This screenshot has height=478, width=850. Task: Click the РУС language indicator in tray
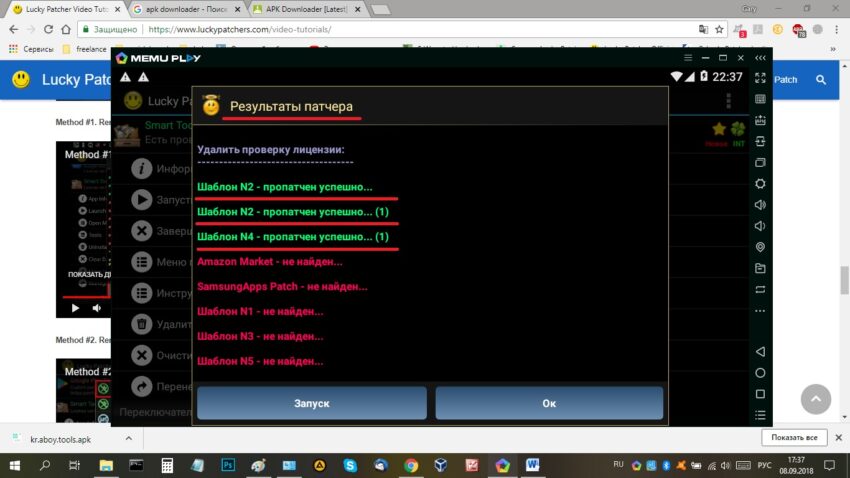click(x=764, y=465)
